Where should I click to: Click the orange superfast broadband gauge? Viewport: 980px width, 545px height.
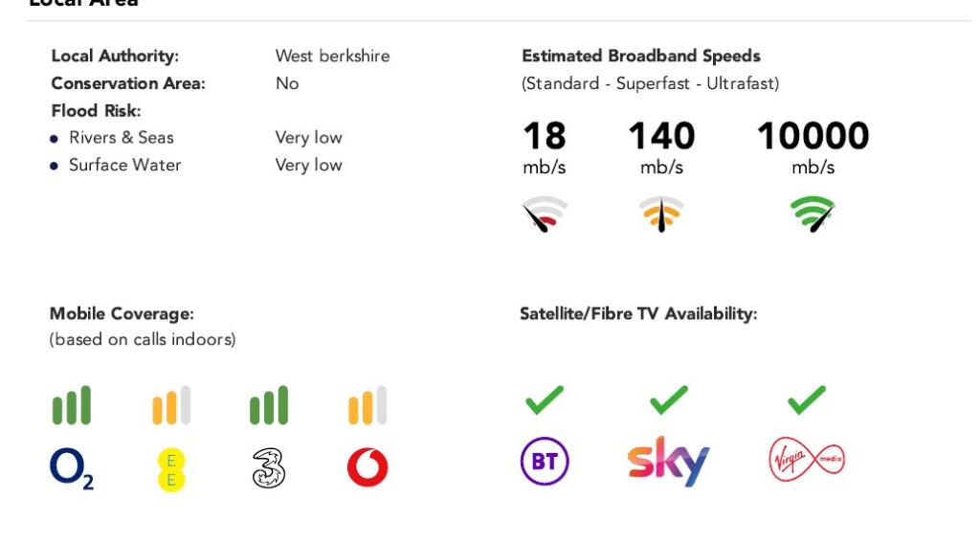pyautogui.click(x=661, y=214)
